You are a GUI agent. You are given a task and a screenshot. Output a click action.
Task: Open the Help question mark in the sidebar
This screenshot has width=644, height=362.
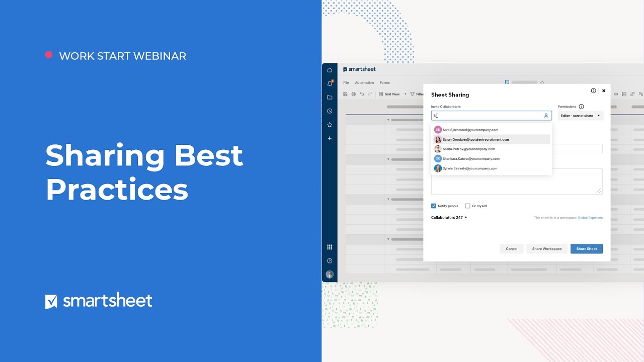[330, 261]
